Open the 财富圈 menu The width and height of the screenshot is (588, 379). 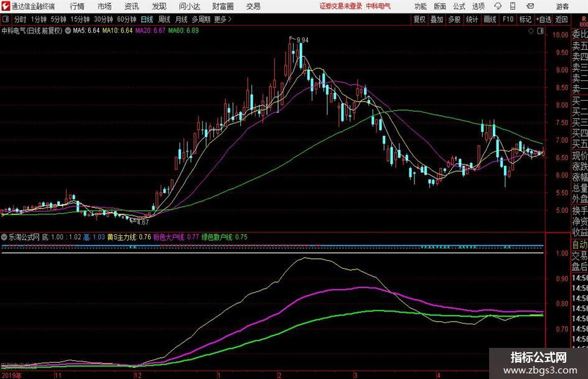tap(223, 6)
